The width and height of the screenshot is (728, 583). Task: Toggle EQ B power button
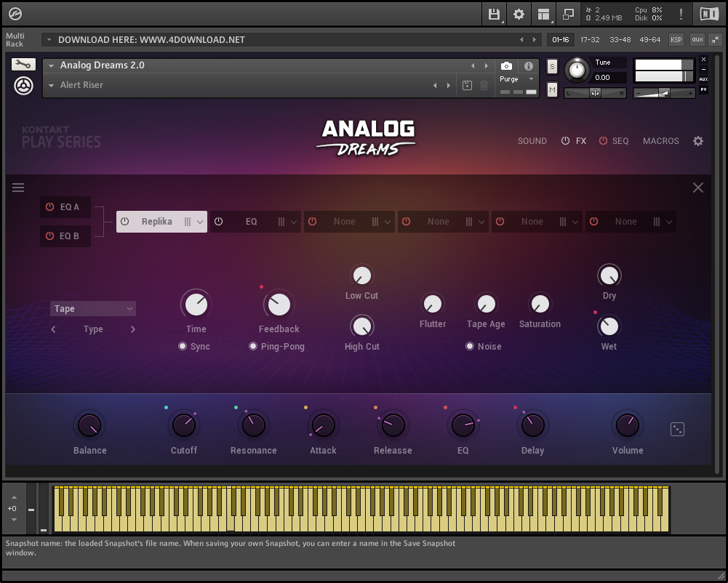coord(49,236)
